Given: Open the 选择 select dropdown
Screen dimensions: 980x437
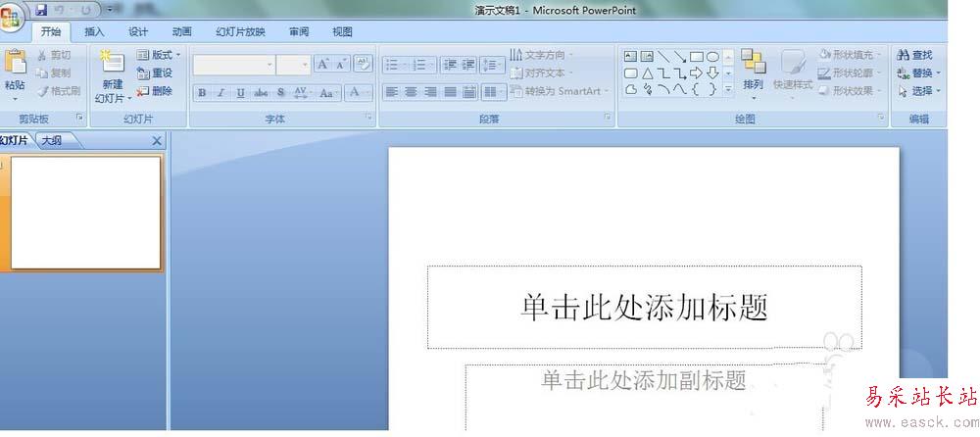Looking at the screenshot, I should [x=918, y=91].
